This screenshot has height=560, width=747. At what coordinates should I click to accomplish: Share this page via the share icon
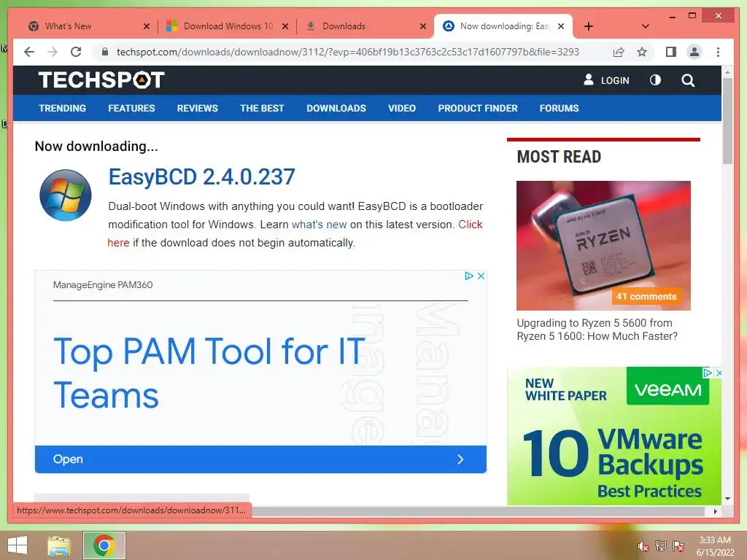(x=619, y=52)
